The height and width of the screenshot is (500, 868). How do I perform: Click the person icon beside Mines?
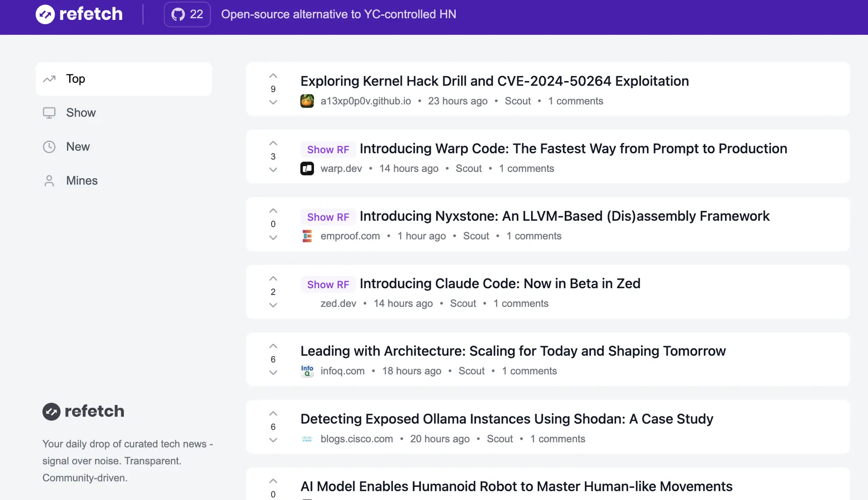[x=49, y=181]
